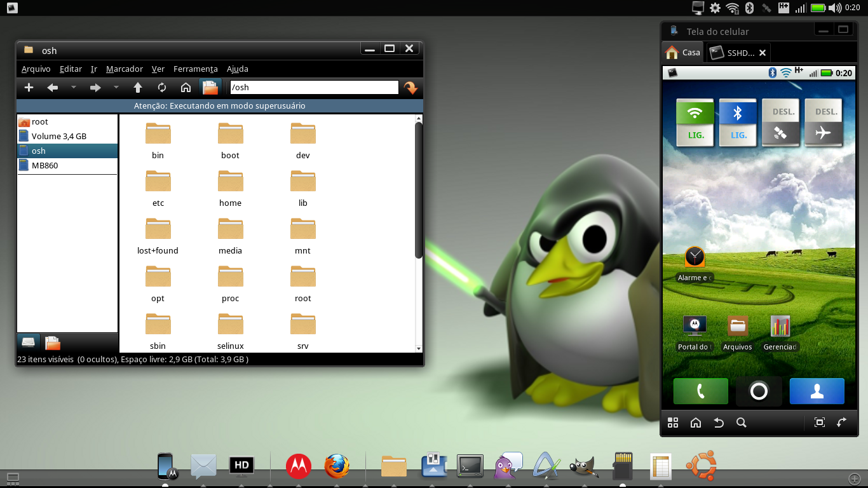The height and width of the screenshot is (488, 868).
Task: Click the file list vertical scrollbar
Action: (x=418, y=191)
